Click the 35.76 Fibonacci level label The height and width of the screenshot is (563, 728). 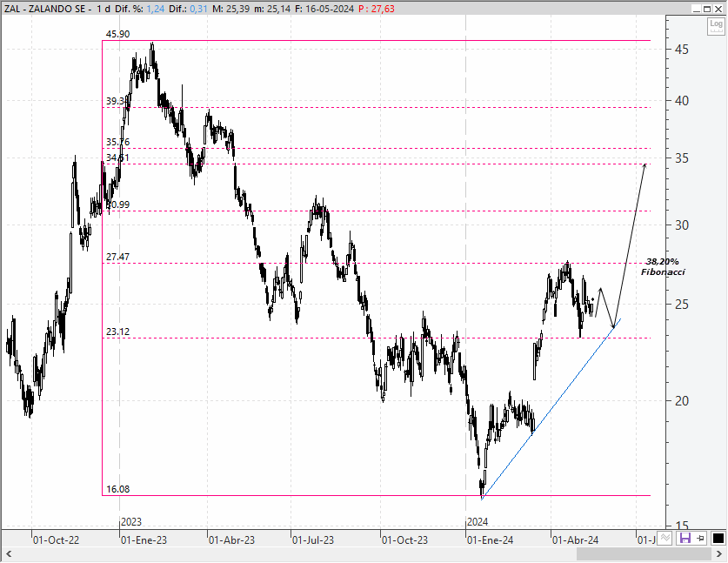[x=118, y=142]
